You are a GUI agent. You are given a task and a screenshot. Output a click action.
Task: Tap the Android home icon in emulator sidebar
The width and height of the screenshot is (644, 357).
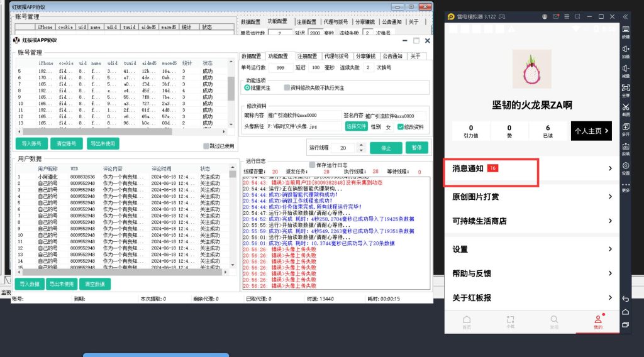pos(626,312)
